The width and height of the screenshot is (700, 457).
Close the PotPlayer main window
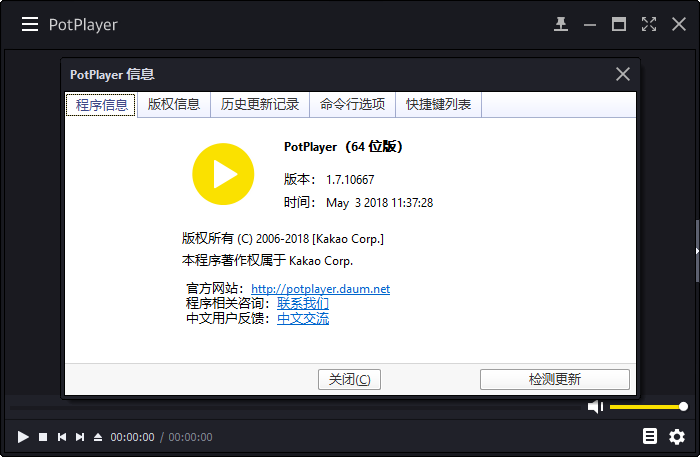click(x=679, y=24)
